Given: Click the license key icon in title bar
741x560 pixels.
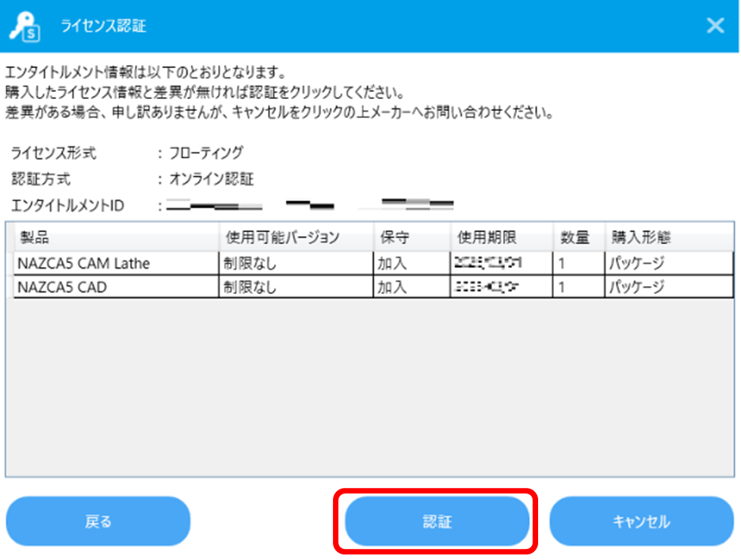Looking at the screenshot, I should [25, 26].
